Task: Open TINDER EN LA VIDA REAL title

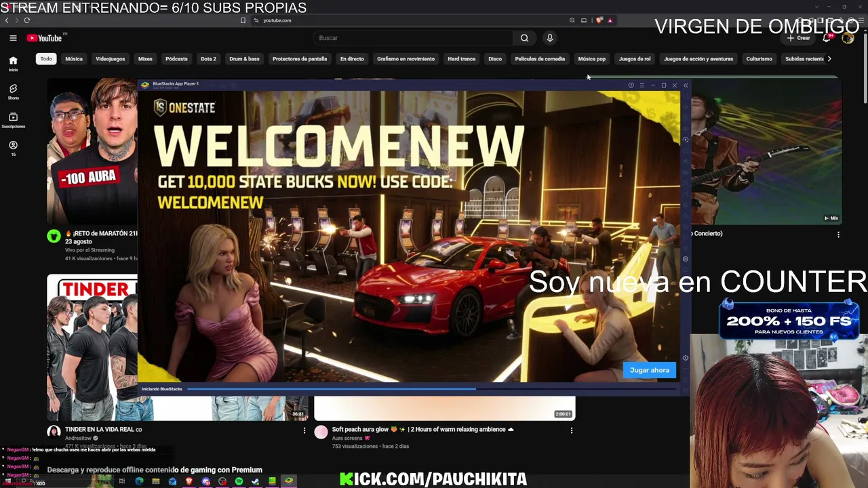Action: tap(103, 430)
